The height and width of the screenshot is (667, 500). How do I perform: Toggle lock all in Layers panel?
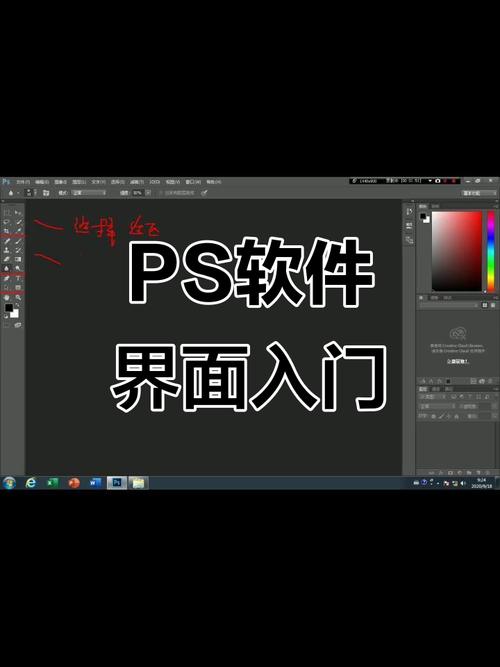(457, 416)
